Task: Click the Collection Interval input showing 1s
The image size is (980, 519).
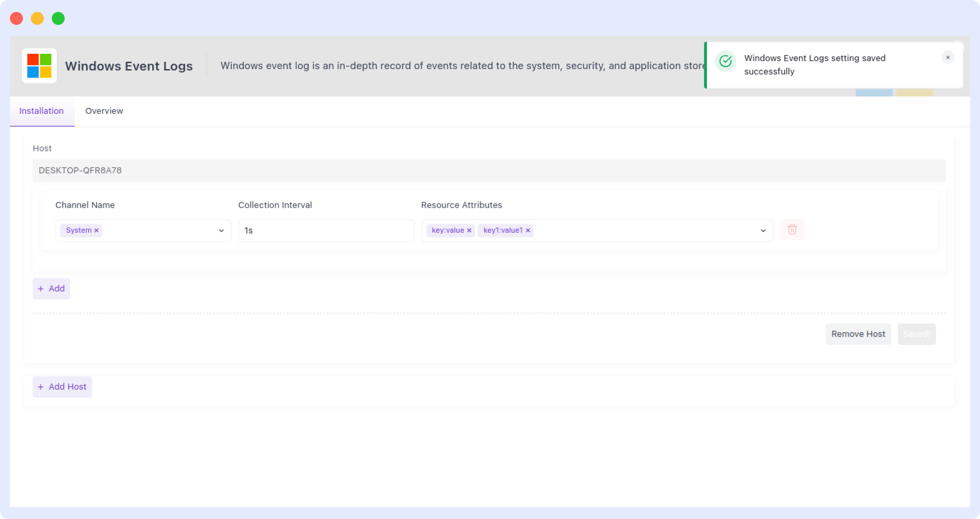Action: (x=326, y=230)
